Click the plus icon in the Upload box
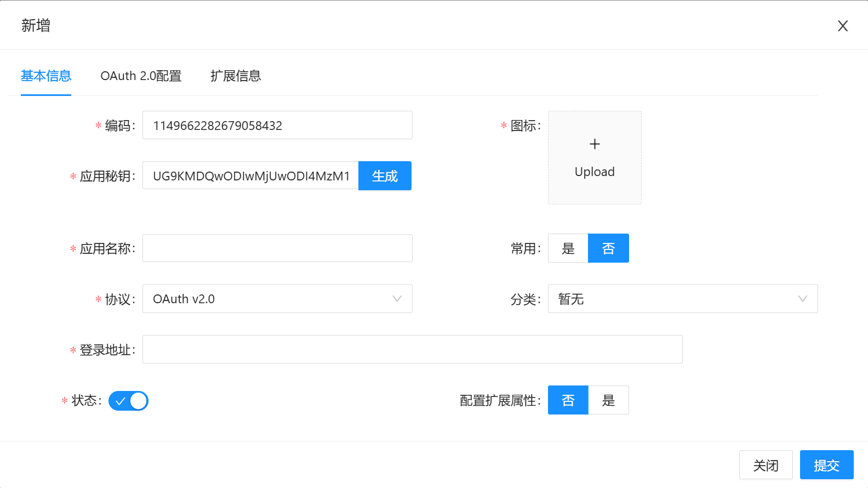Image resolution: width=868 pixels, height=488 pixels. [595, 144]
